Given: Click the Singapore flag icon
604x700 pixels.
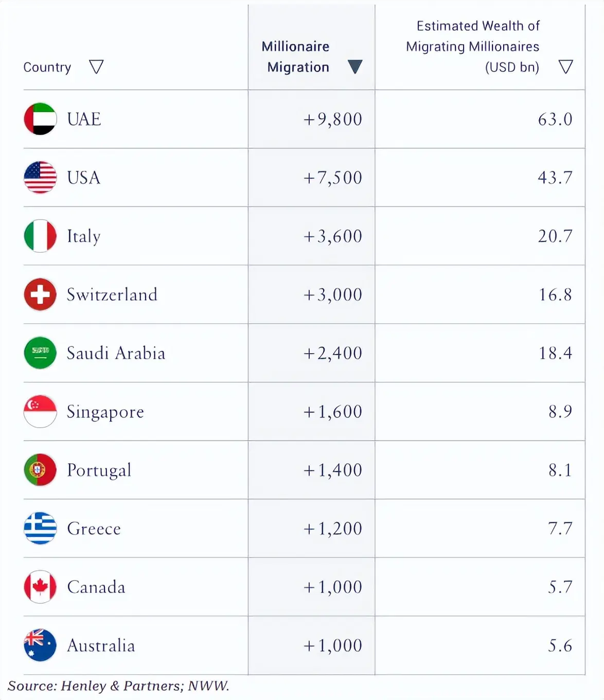Looking at the screenshot, I should [40, 411].
